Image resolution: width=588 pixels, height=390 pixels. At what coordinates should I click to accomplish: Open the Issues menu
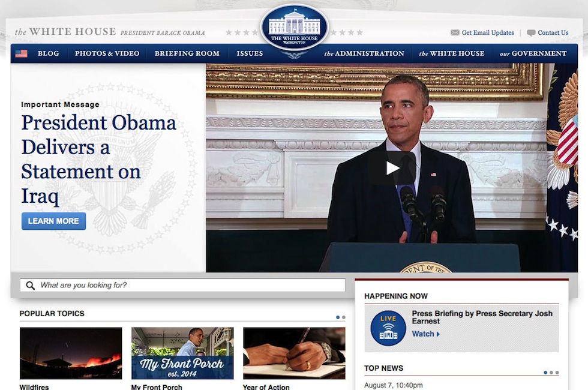point(250,53)
